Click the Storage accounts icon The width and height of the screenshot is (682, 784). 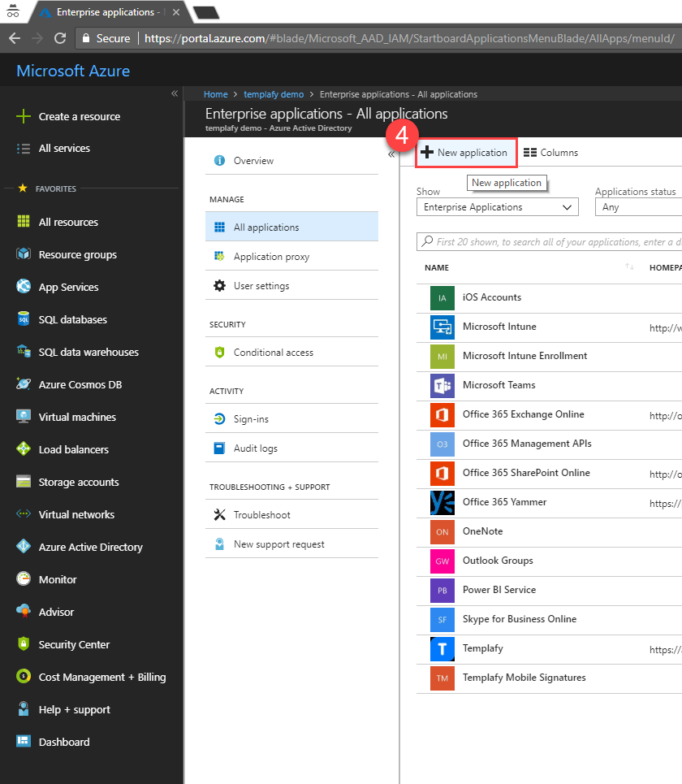pos(23,482)
